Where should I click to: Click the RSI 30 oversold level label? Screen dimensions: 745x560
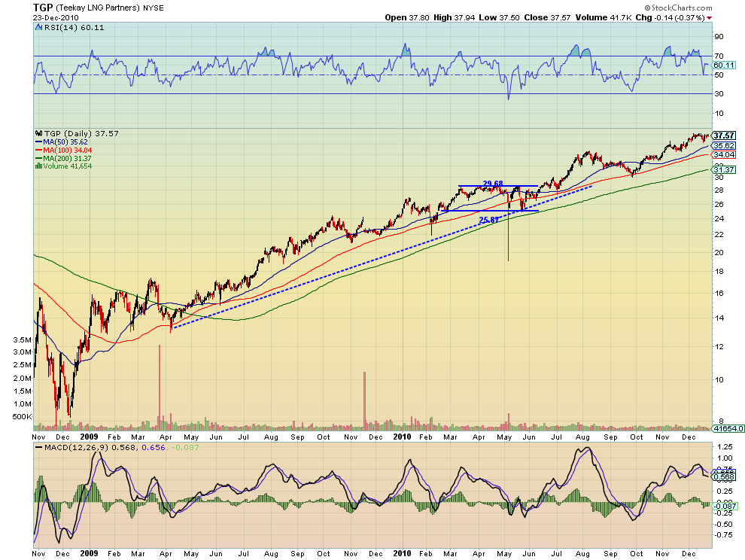coord(719,94)
